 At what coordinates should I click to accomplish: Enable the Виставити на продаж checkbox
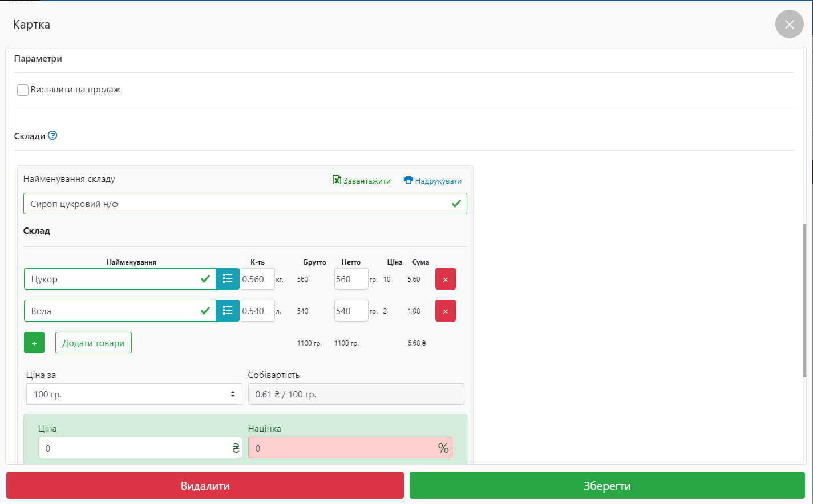pyautogui.click(x=23, y=90)
